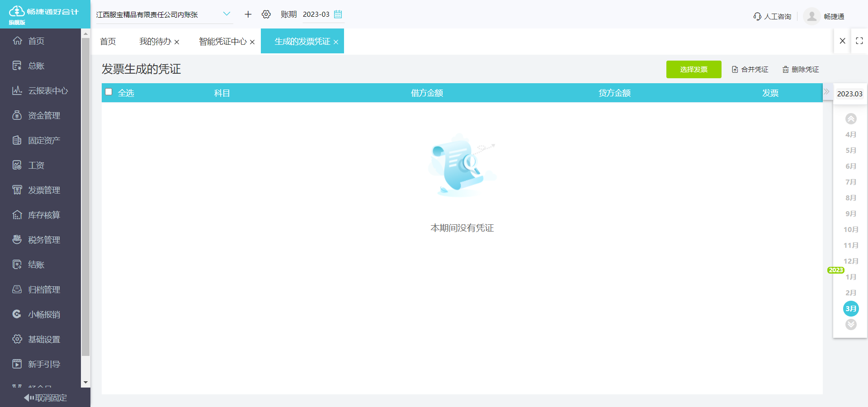
Task: Click the calendar icon next to 账期
Action: pos(338,14)
